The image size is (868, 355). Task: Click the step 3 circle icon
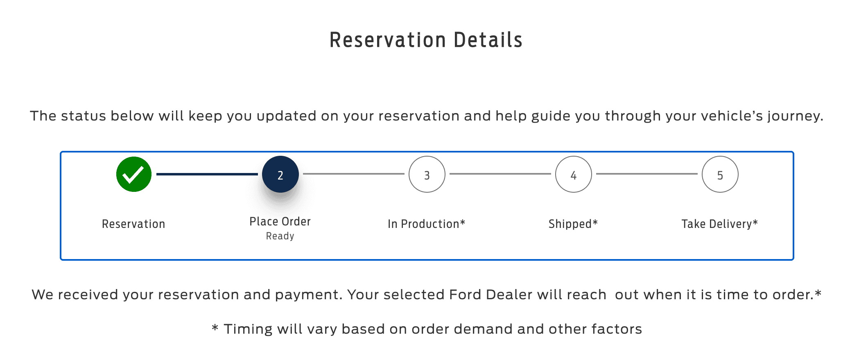pos(427,174)
